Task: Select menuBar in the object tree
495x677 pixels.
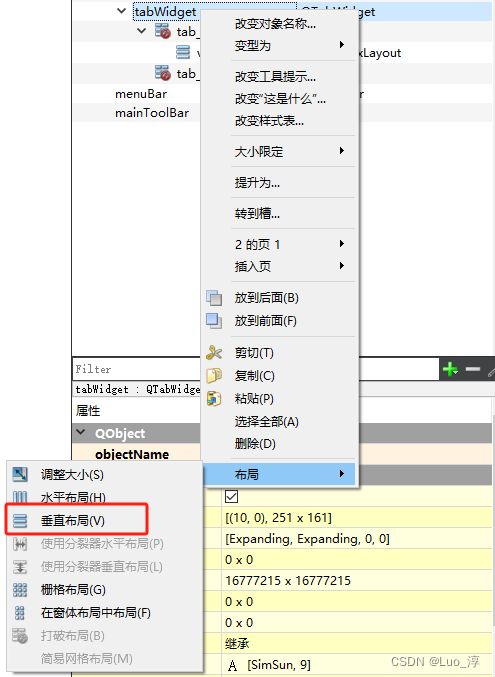Action: (141, 94)
